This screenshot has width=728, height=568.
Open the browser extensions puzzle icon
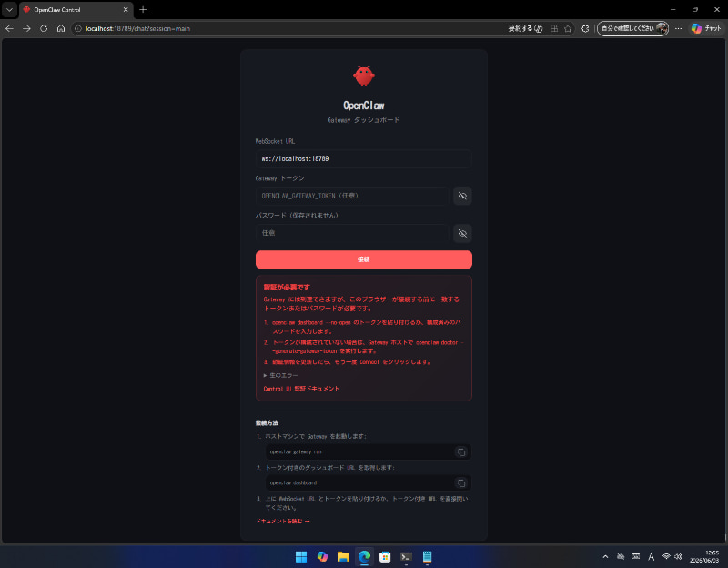(585, 29)
